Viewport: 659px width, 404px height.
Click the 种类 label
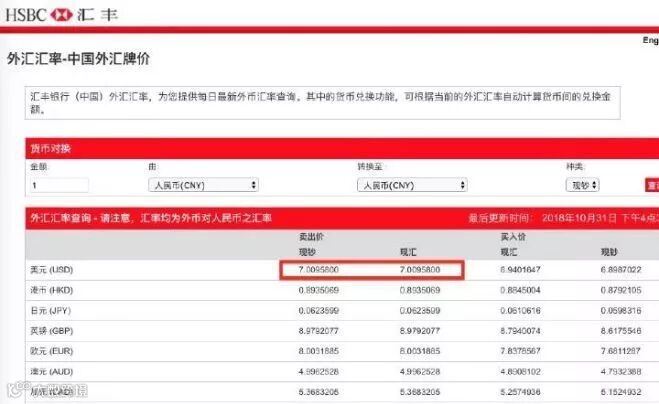575,167
